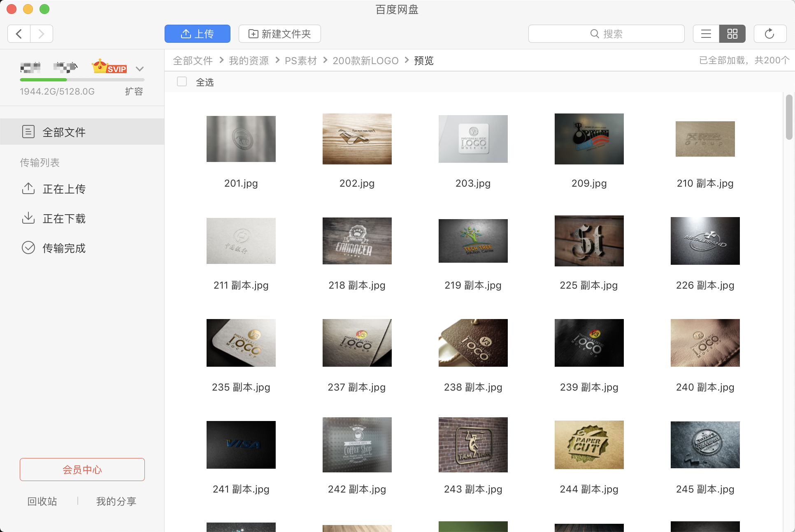Select the 237 副本.jpg thumbnail
The width and height of the screenshot is (795, 532).
pos(357,343)
